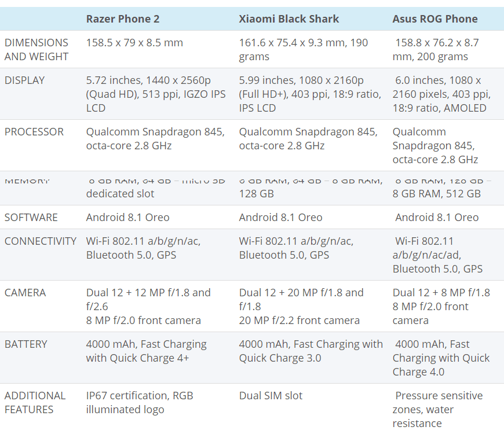504x434 pixels.
Task: Click Razer Phone 2 dimensions cell
Action: pos(134,42)
